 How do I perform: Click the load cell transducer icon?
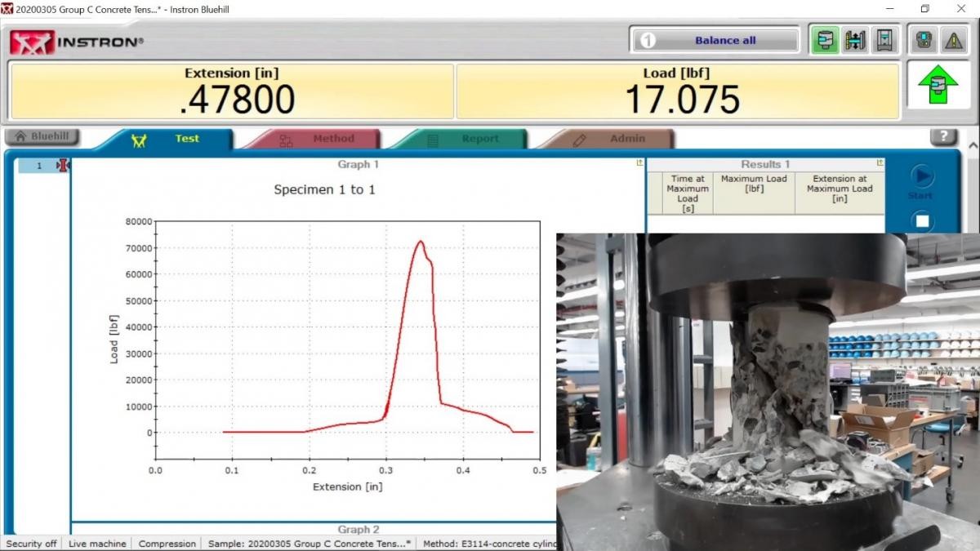click(x=825, y=40)
